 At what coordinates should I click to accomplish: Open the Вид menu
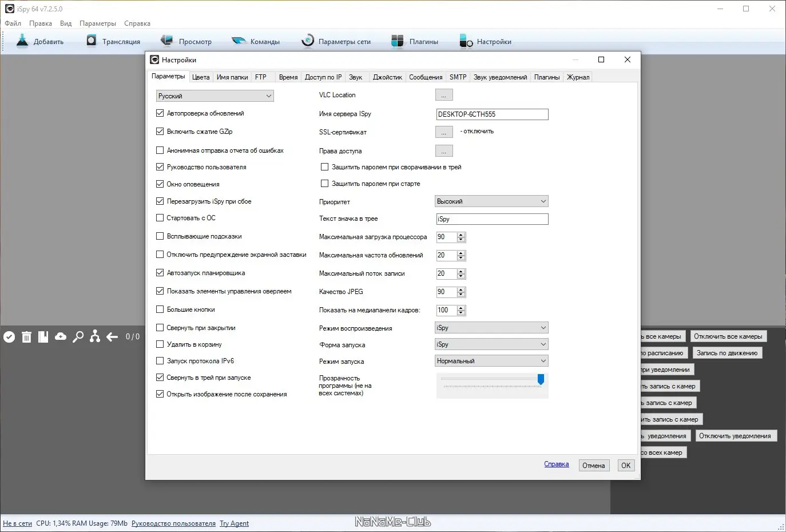tap(66, 23)
